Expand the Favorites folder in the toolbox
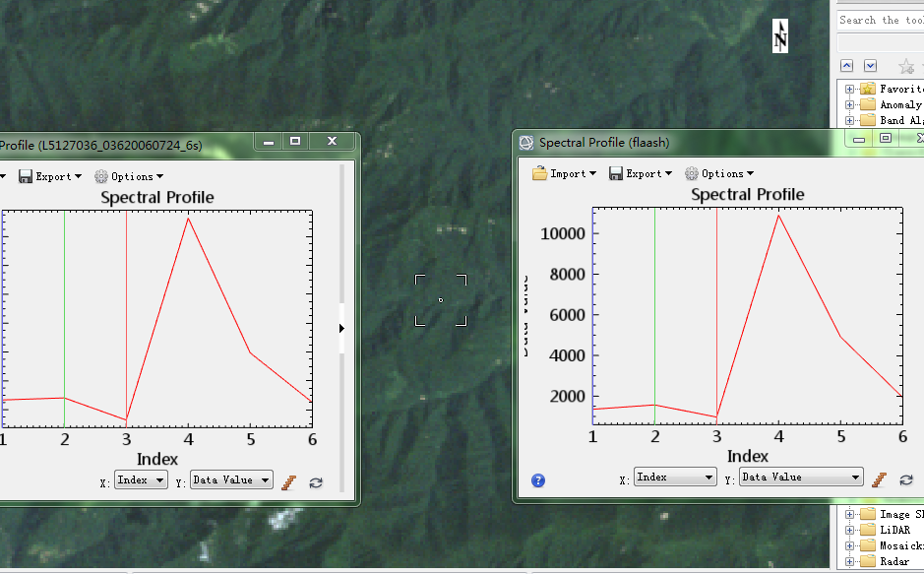The image size is (924, 574). click(x=849, y=89)
